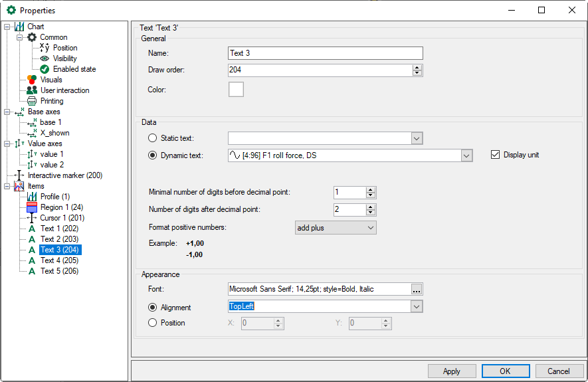Open the Alignment TopLeft dropdown

[417, 307]
